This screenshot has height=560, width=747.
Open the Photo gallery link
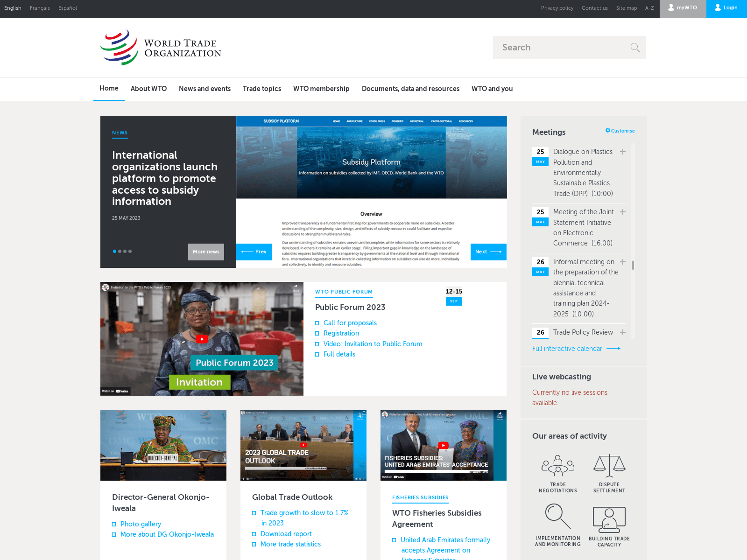click(x=141, y=524)
